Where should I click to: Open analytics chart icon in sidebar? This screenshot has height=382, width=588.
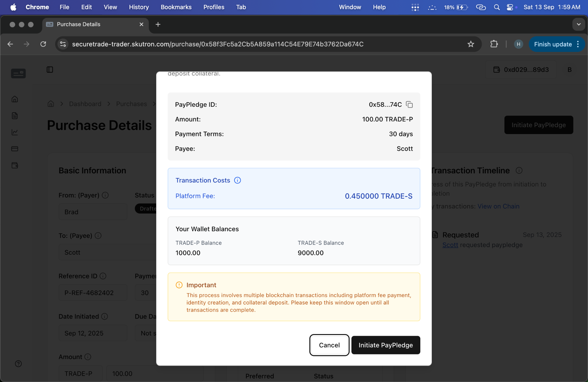pos(15,132)
